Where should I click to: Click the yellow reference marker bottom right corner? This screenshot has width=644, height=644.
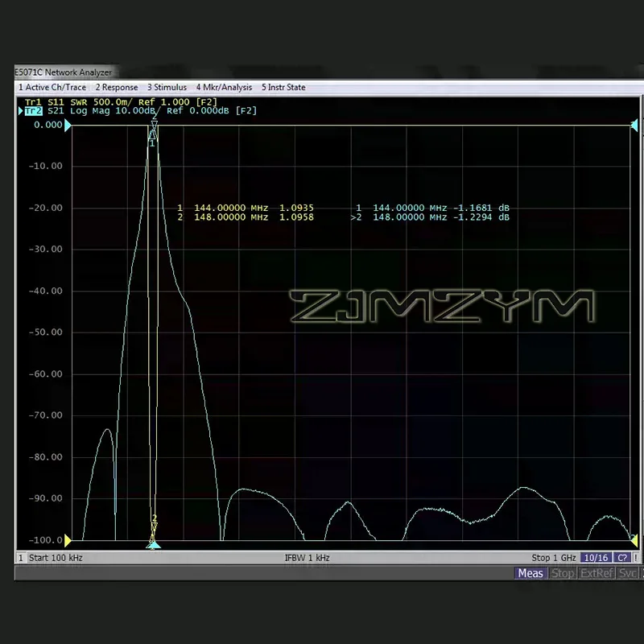tap(634, 541)
